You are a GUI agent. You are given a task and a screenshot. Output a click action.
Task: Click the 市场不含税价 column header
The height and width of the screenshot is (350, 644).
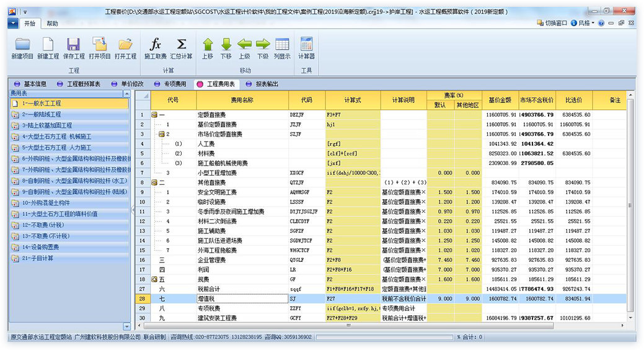click(x=537, y=100)
